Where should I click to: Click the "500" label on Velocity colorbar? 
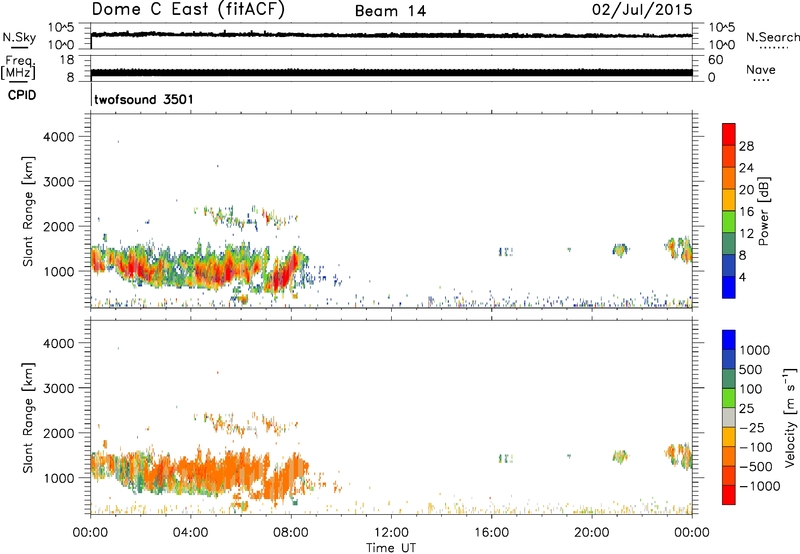[753, 369]
